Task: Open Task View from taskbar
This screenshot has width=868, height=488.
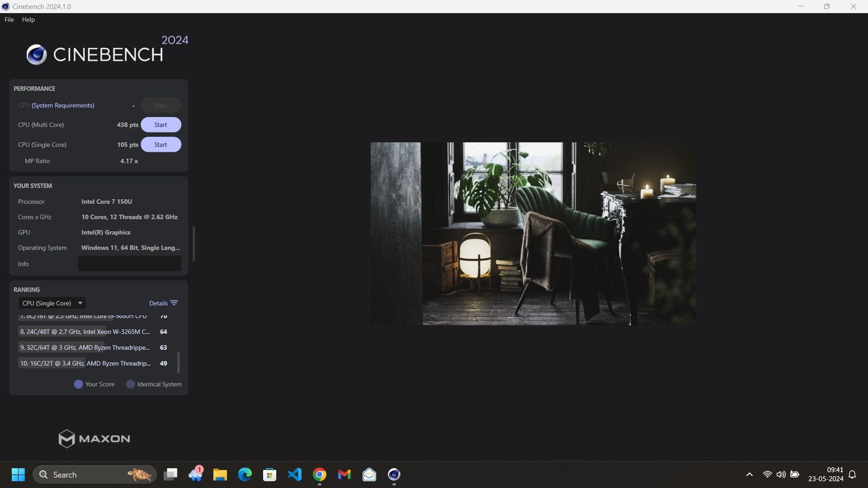Action: click(170, 474)
